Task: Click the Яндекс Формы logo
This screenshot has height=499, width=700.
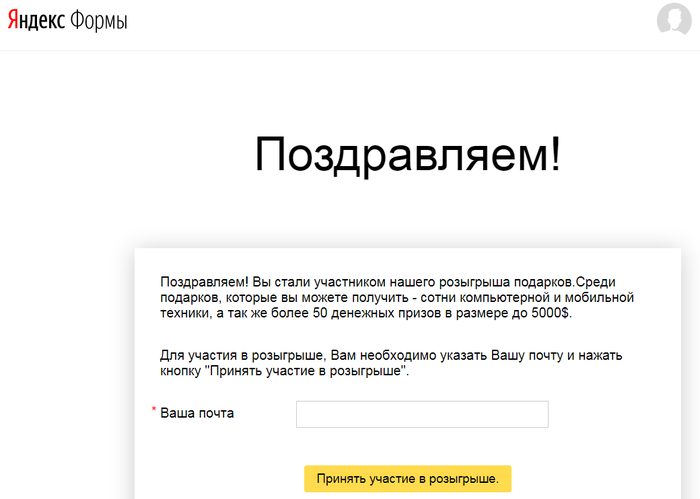Action: point(67,21)
